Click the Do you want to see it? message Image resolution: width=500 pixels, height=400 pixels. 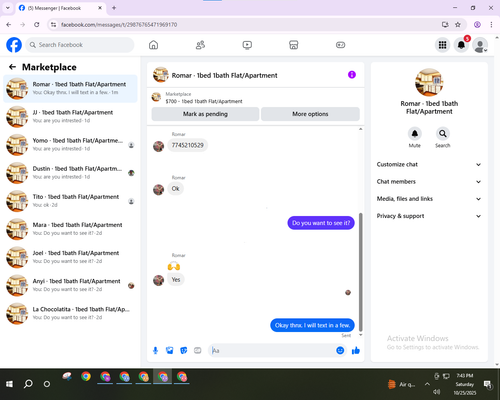(321, 223)
